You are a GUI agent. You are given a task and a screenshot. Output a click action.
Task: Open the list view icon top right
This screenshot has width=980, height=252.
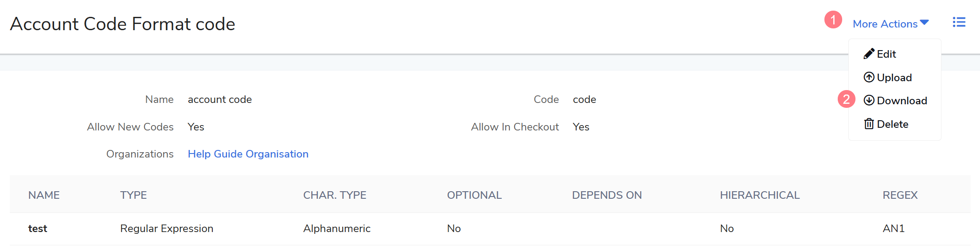tap(959, 22)
